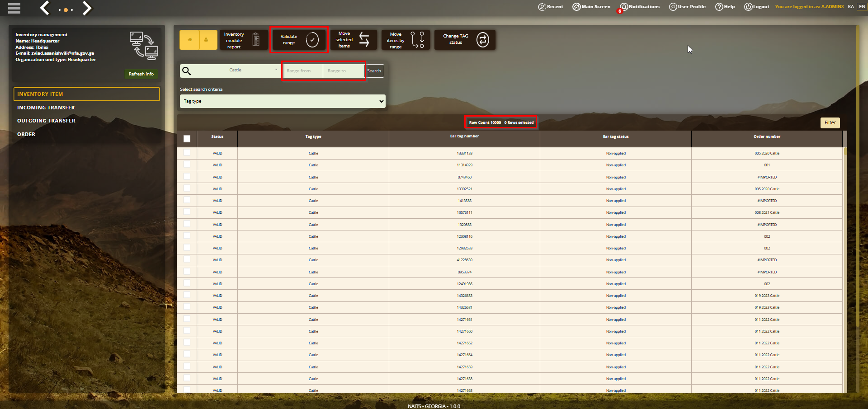This screenshot has height=409, width=868.
Task: Switch language to KA
Action: tap(851, 7)
